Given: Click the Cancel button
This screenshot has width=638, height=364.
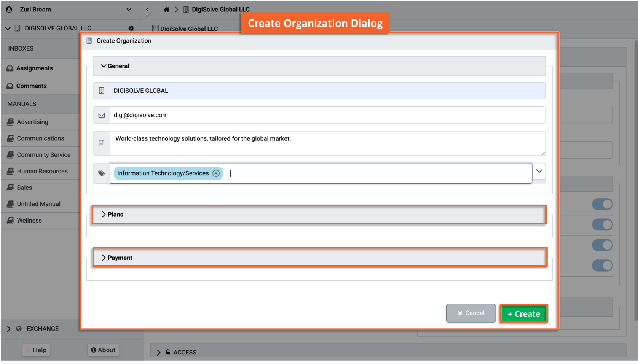Looking at the screenshot, I should 471,313.
